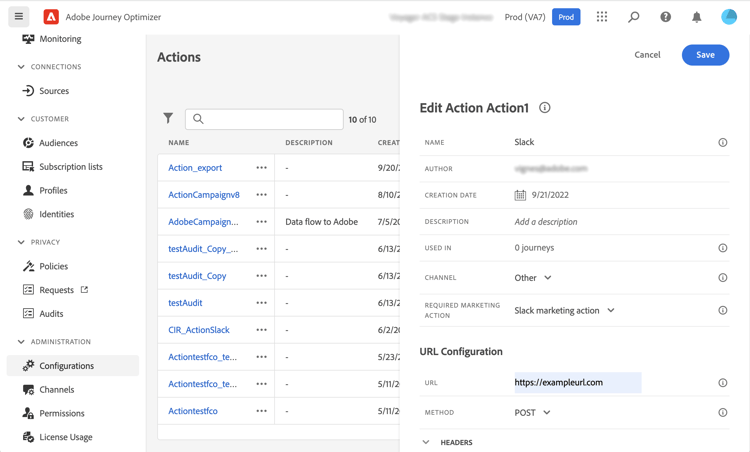The height and width of the screenshot is (452, 750).
Task: Go to Audiences in the sidebar
Action: (58, 143)
